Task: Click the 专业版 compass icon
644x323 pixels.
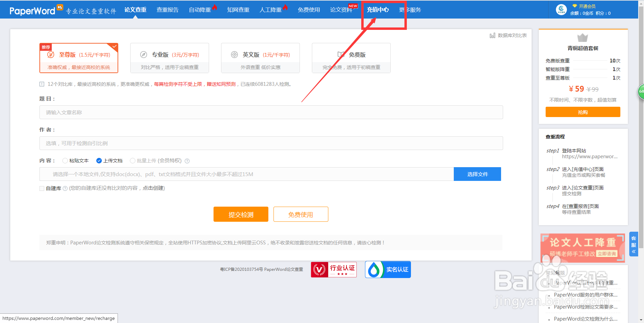Action: click(144, 55)
